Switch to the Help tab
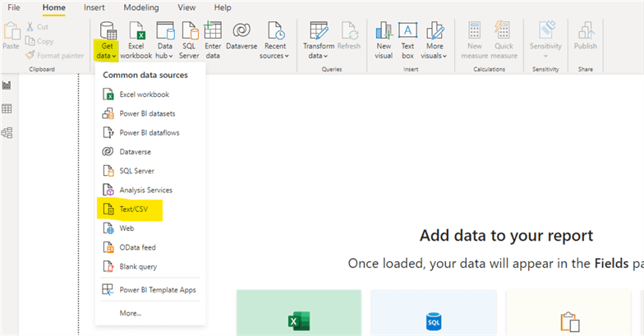644x336 pixels. [223, 7]
